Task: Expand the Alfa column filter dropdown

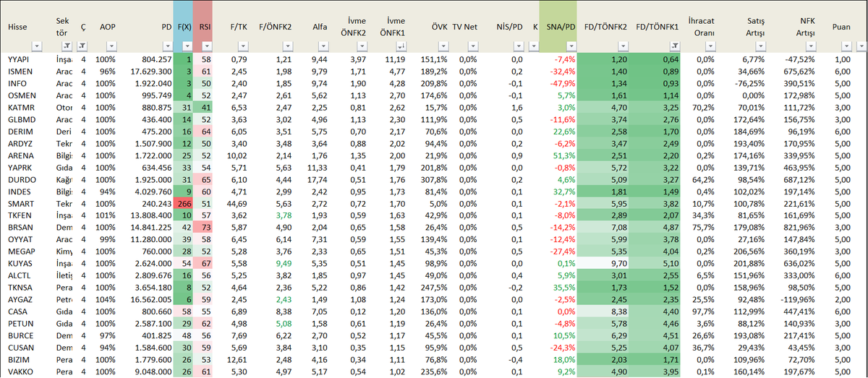Action: (x=323, y=46)
